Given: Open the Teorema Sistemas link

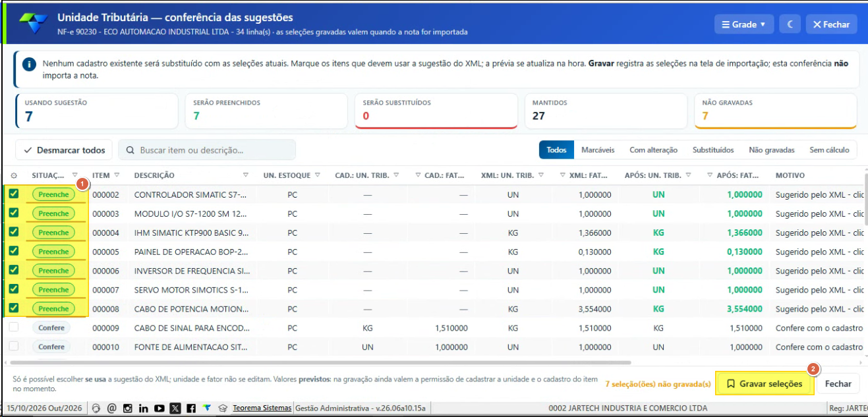Looking at the screenshot, I should (262, 408).
